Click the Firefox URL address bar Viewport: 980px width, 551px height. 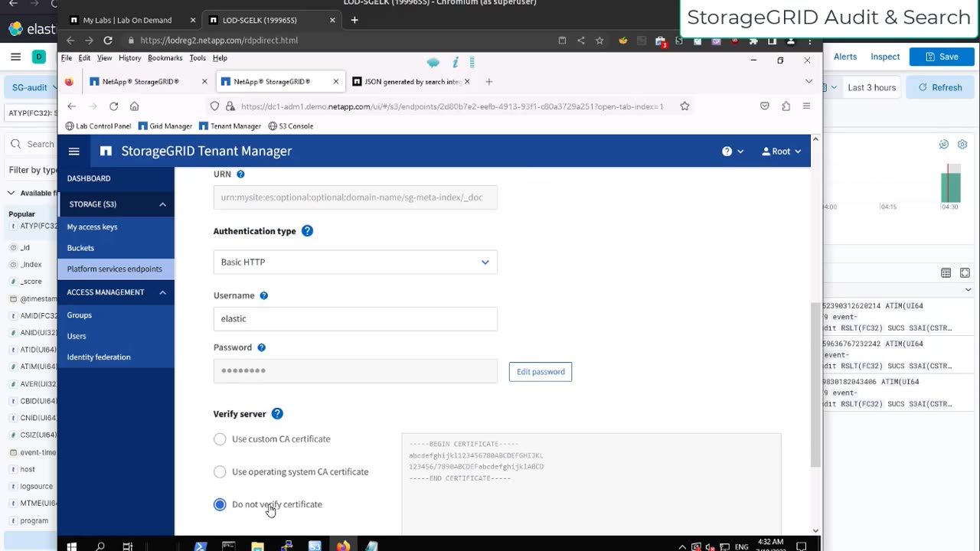452,106
